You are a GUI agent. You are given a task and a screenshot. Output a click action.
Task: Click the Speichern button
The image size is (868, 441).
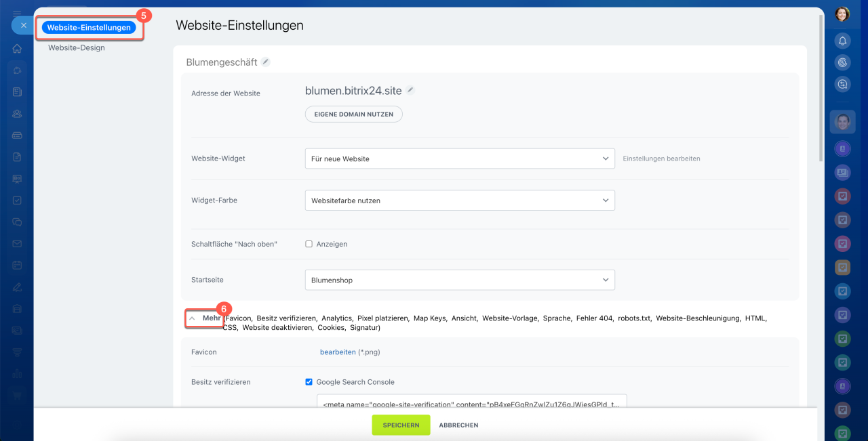[x=401, y=425]
